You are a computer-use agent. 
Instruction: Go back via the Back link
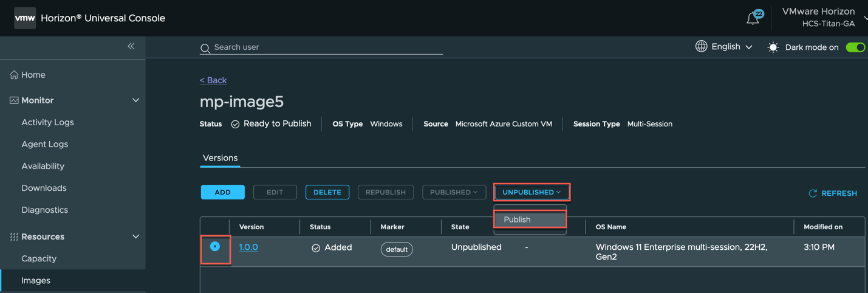(213, 80)
